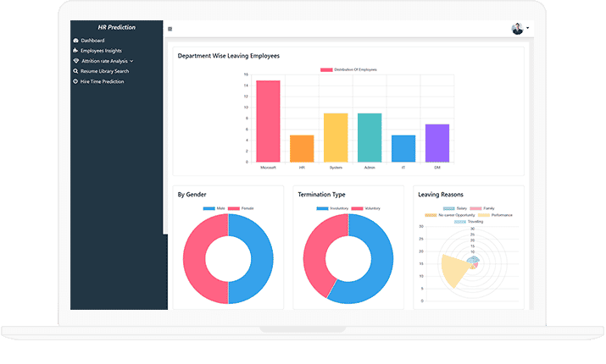
Task: Click the user profile avatar
Action: pyautogui.click(x=517, y=29)
